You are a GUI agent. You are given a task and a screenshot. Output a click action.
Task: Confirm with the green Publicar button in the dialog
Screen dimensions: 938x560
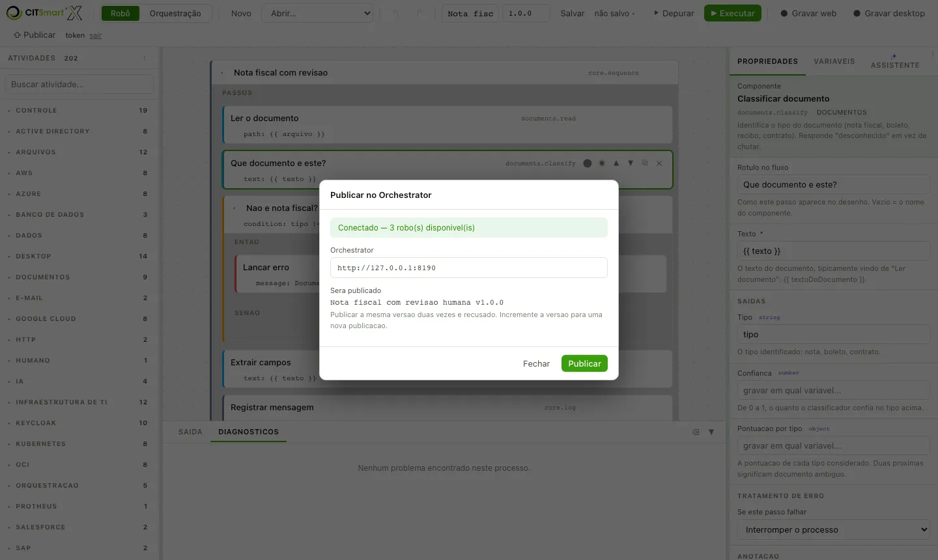[584, 363]
